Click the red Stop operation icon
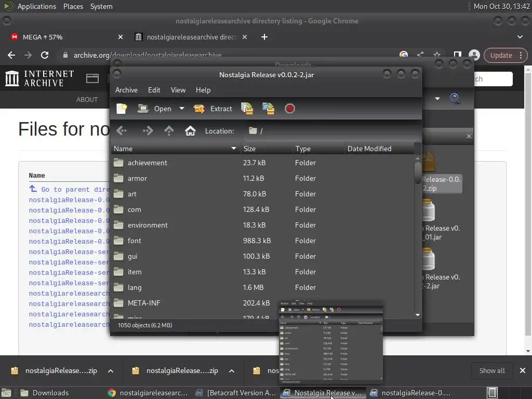The height and width of the screenshot is (399, 532). tap(290, 109)
